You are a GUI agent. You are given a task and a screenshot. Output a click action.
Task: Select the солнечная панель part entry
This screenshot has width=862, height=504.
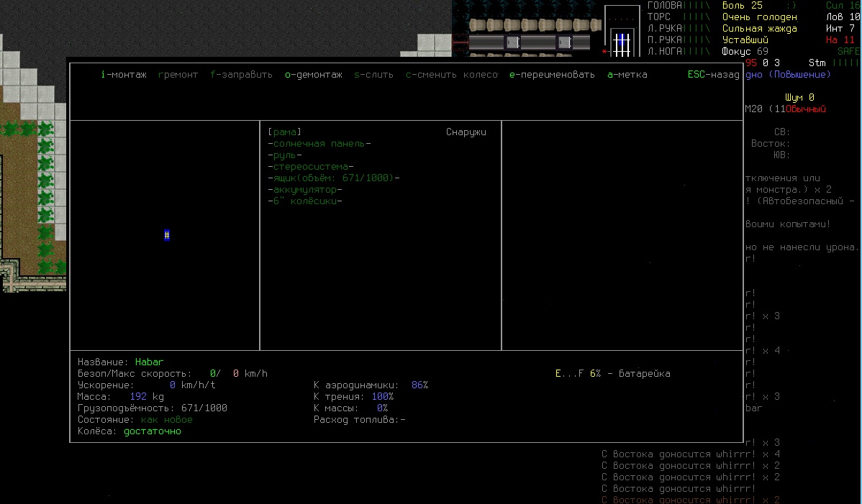point(319,144)
